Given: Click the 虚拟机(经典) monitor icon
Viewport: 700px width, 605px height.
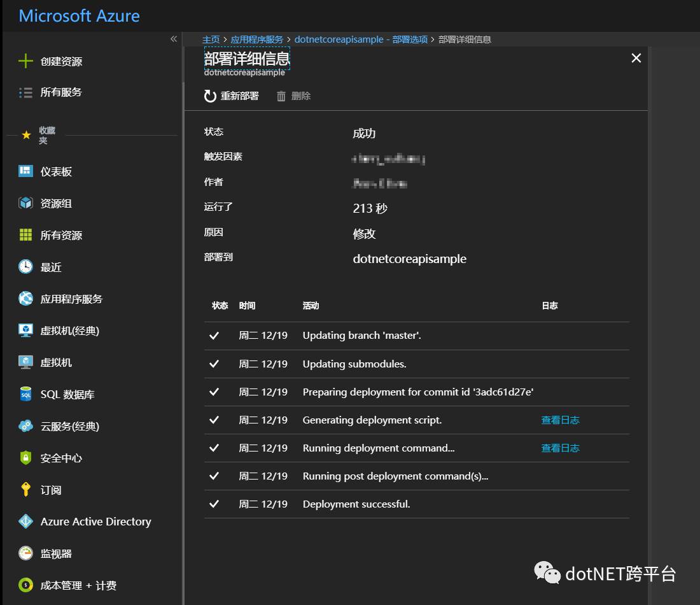Looking at the screenshot, I should 26,331.
